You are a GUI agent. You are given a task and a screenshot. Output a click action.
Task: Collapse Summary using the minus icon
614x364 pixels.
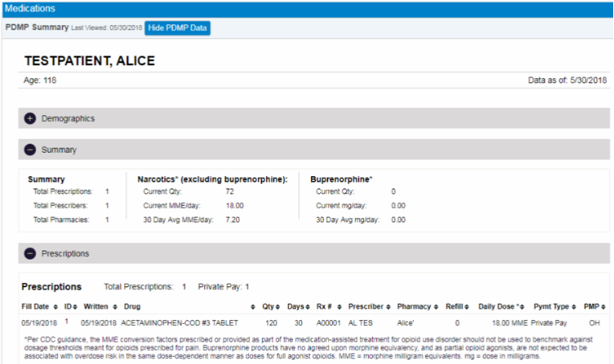click(30, 150)
